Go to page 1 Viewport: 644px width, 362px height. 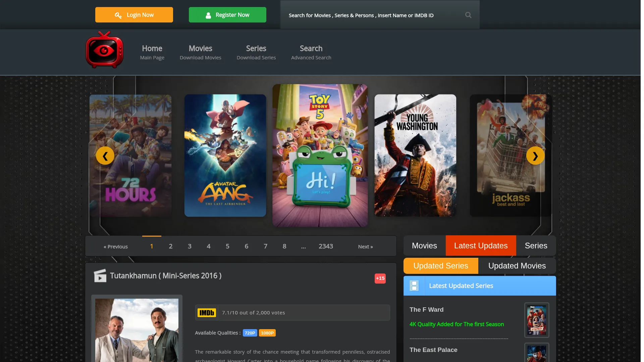[x=152, y=246]
